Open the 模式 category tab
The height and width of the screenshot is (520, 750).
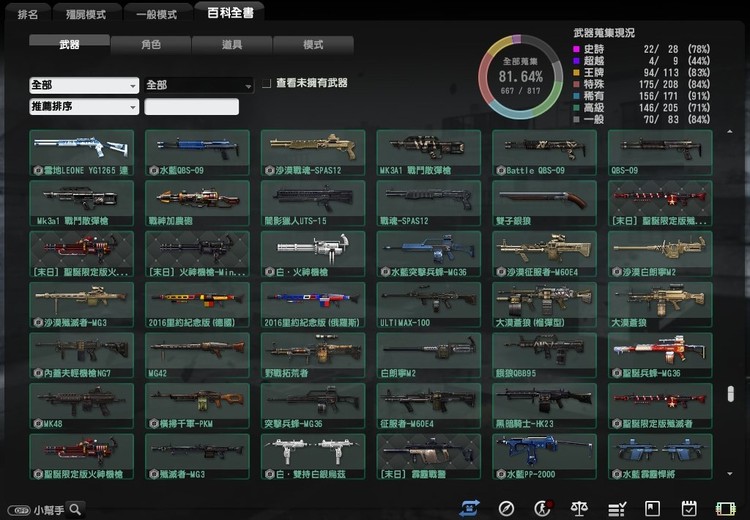click(x=313, y=44)
